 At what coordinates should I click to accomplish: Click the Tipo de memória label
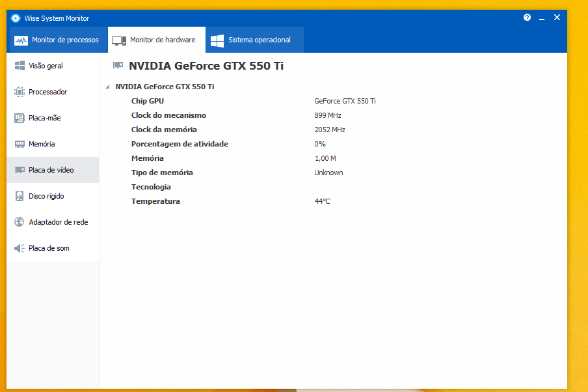pos(162,173)
